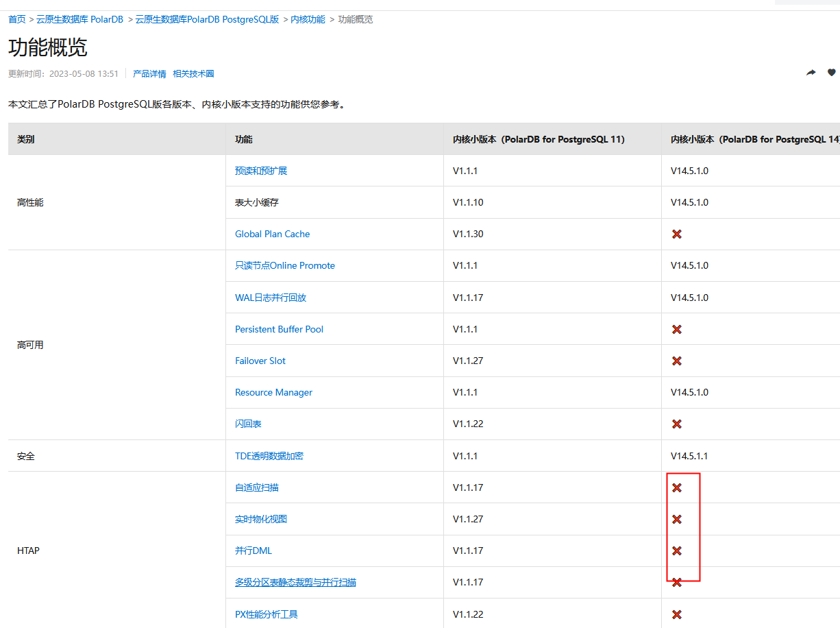Click the red X in Persistent Buffer Pool row
Viewport: 840px width, 628px height.
coord(677,329)
